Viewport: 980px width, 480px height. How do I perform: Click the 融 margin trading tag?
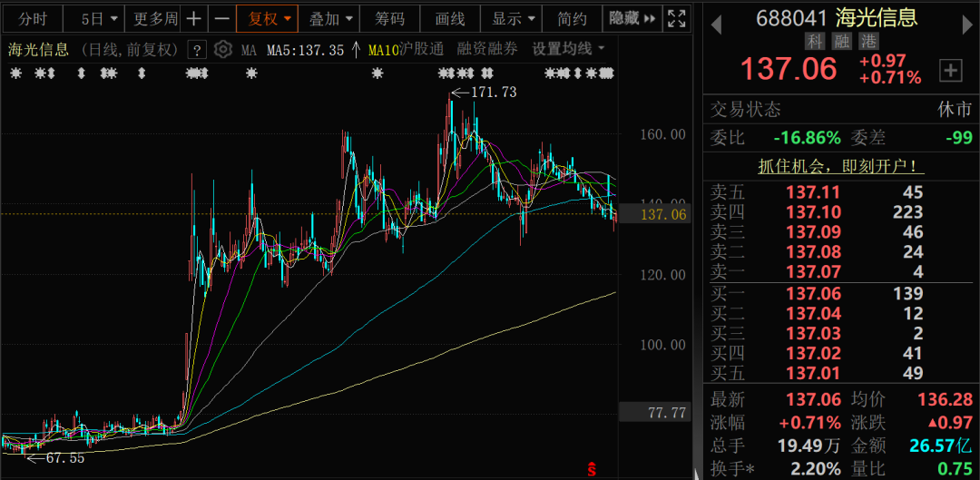[841, 41]
